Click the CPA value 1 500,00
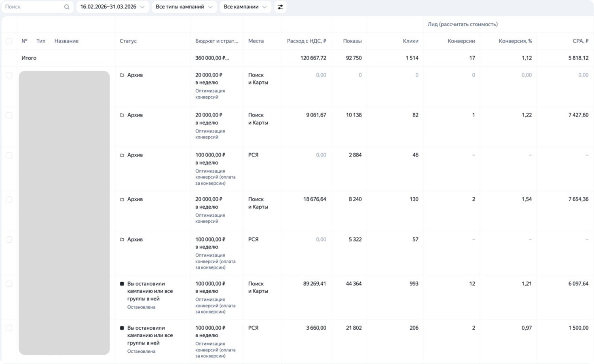This screenshot has width=594, height=364. (578, 328)
